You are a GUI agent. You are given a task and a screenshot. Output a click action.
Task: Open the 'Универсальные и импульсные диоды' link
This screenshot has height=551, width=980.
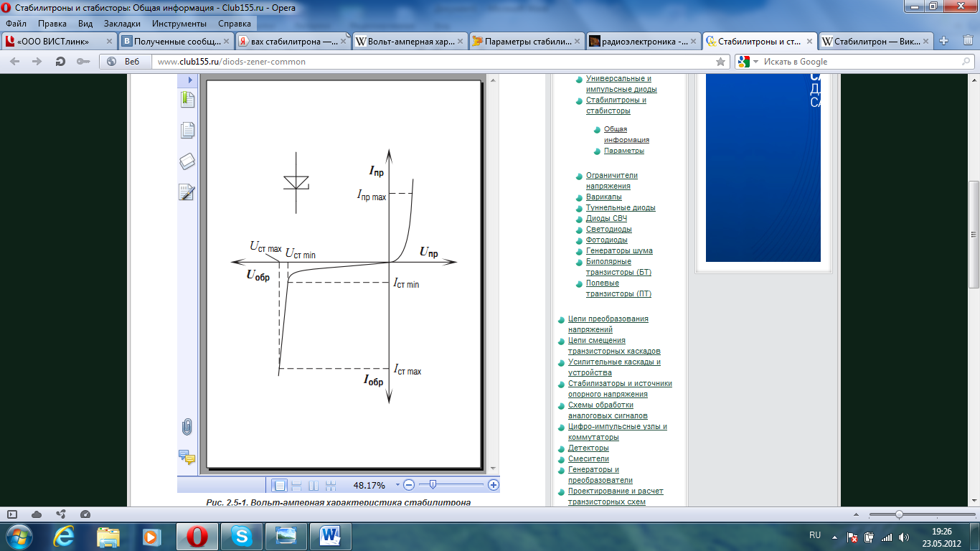pos(621,84)
